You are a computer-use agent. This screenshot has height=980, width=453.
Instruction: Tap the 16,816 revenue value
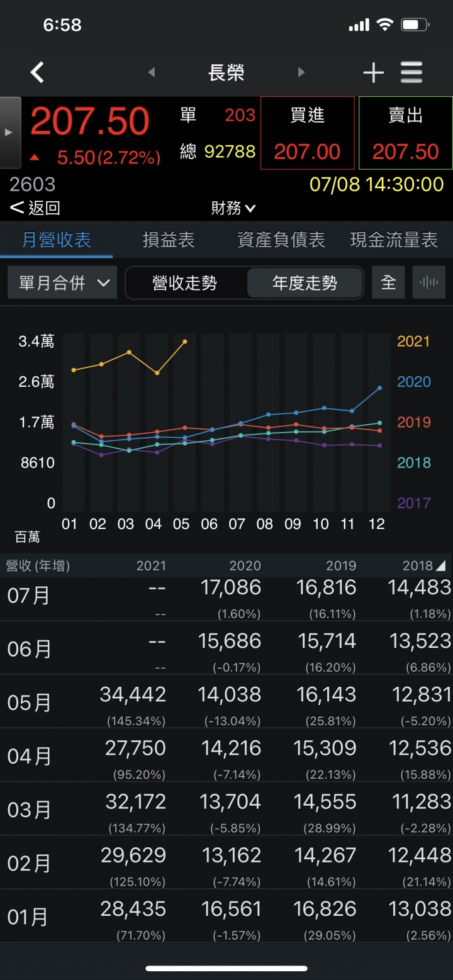[326, 587]
